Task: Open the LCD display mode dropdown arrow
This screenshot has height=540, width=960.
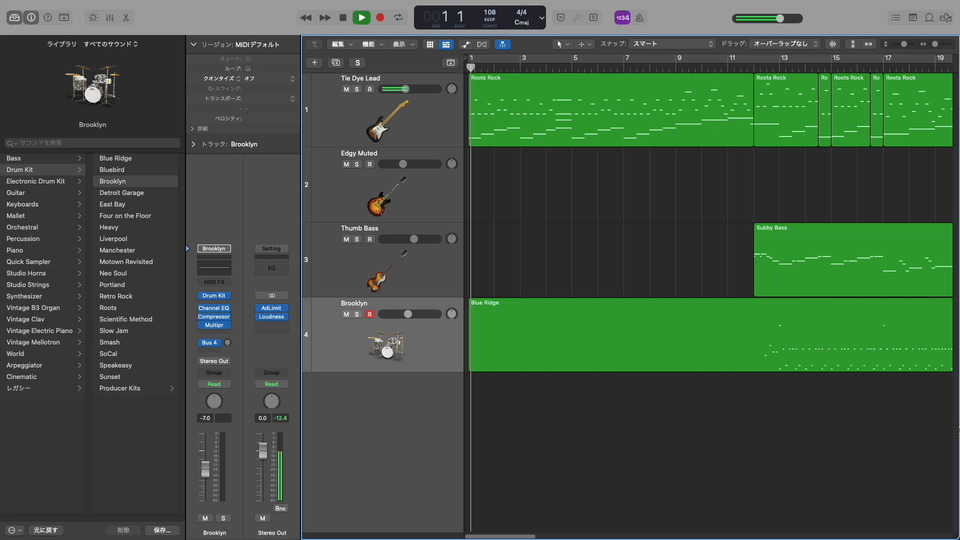Action: click(541, 18)
